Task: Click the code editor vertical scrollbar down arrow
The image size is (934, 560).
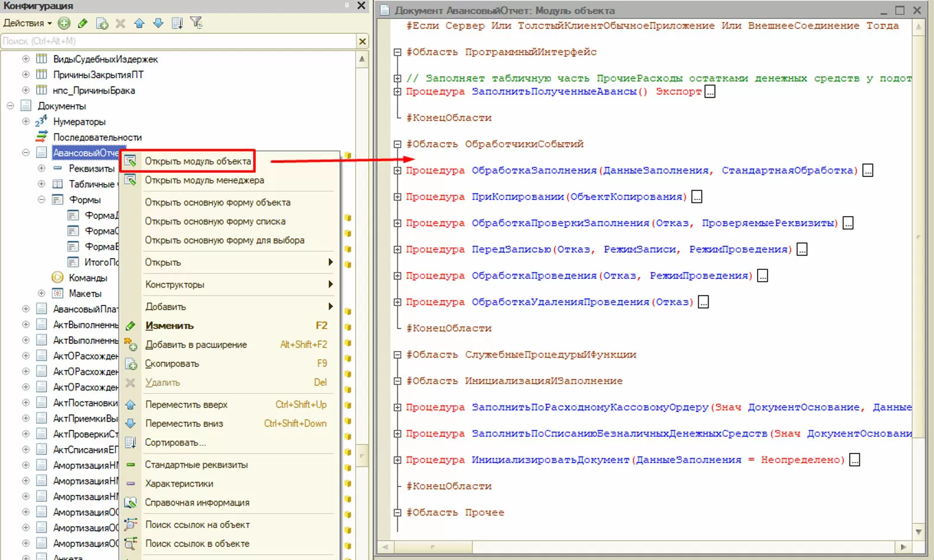Action: (918, 532)
